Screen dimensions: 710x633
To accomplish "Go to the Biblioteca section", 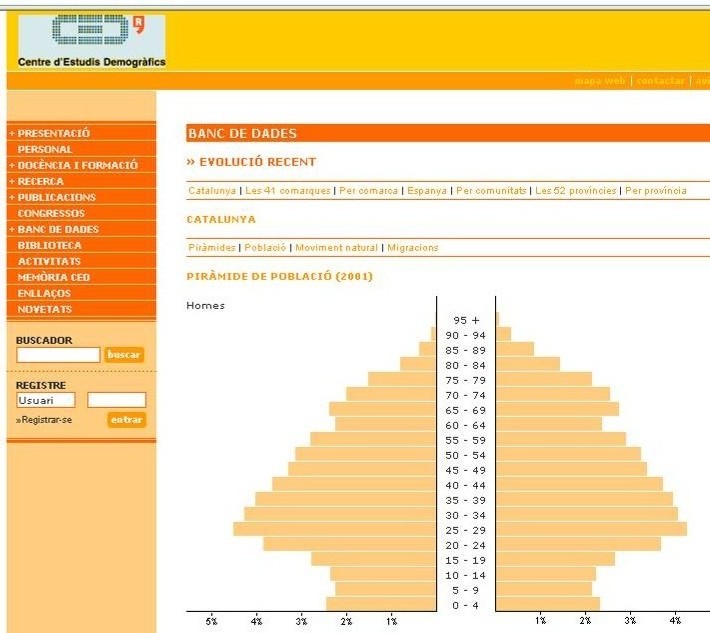I will [x=50, y=245].
